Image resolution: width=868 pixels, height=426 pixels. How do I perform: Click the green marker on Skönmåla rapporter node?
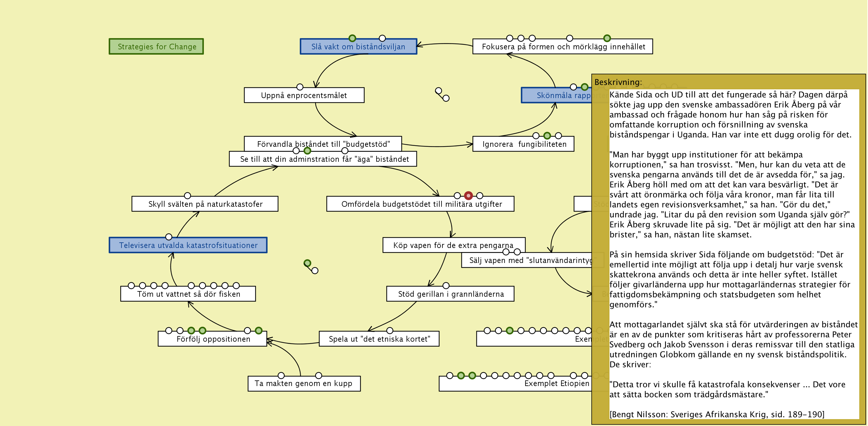click(584, 87)
